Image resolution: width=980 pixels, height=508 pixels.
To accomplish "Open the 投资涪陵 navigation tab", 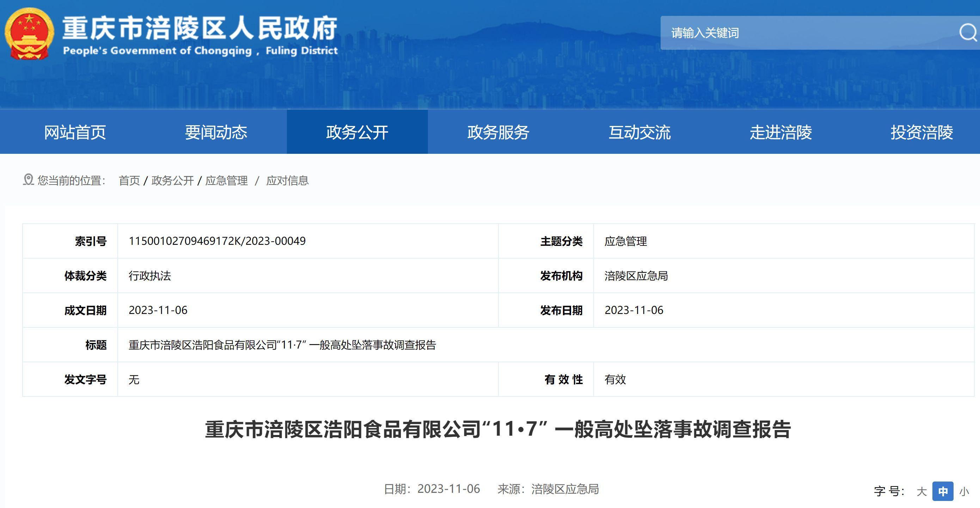I will [921, 132].
